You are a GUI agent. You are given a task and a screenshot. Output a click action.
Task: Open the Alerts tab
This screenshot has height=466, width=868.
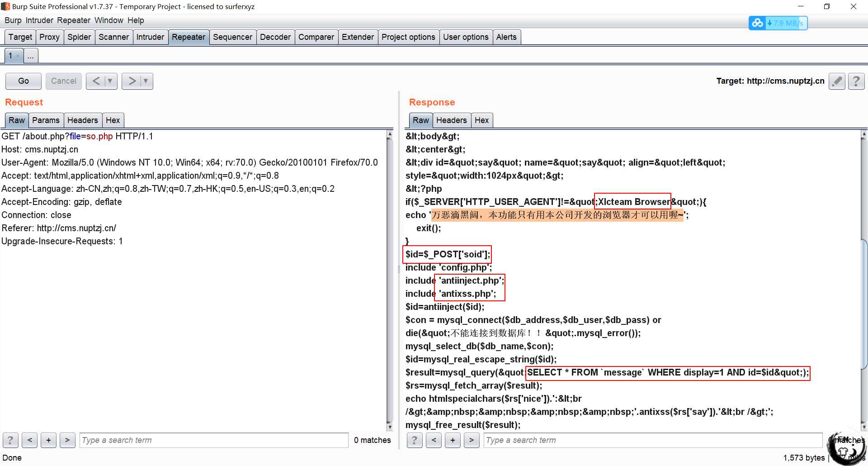point(506,37)
